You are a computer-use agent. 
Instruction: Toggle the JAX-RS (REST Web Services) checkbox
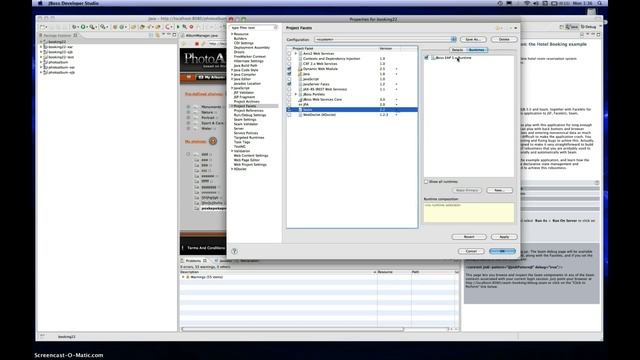point(289,89)
